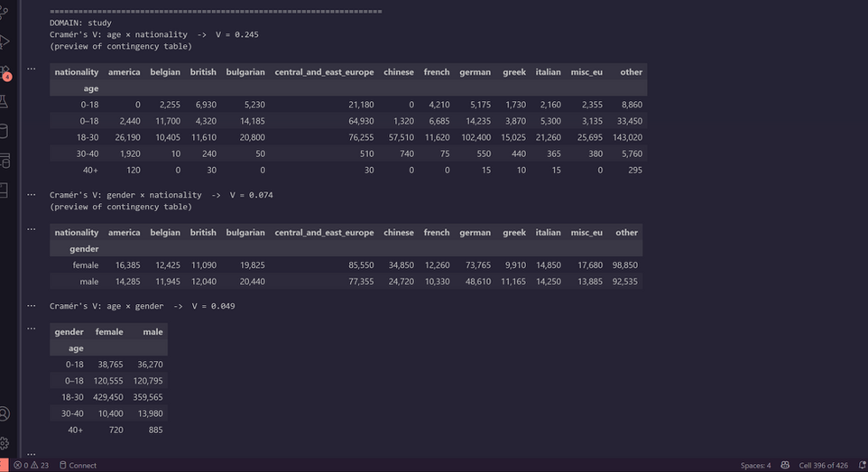Open the Extensions view with badge 4
868x472 pixels.
tap(5, 72)
